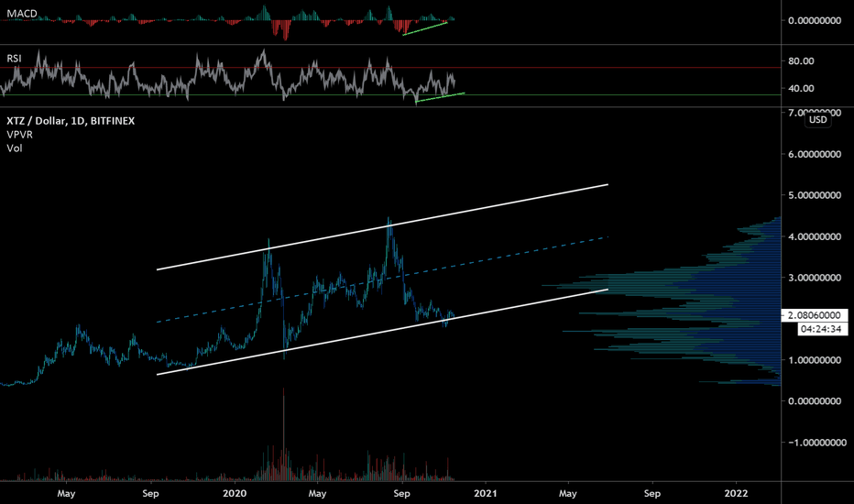Click the RSI 80.00 axis value
Image resolution: width=854 pixels, height=504 pixels.
801,61
